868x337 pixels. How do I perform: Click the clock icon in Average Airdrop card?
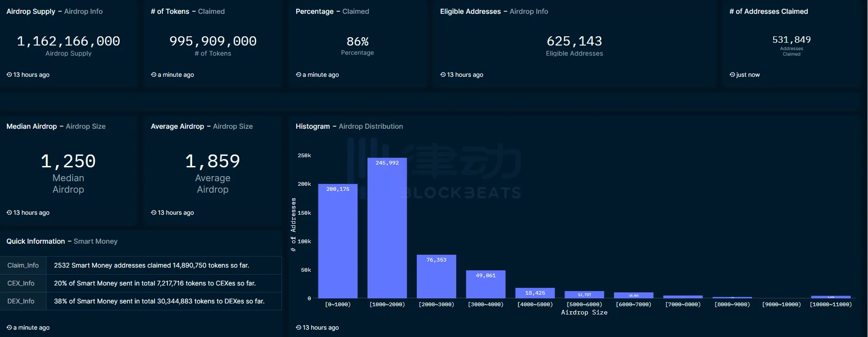click(x=154, y=212)
